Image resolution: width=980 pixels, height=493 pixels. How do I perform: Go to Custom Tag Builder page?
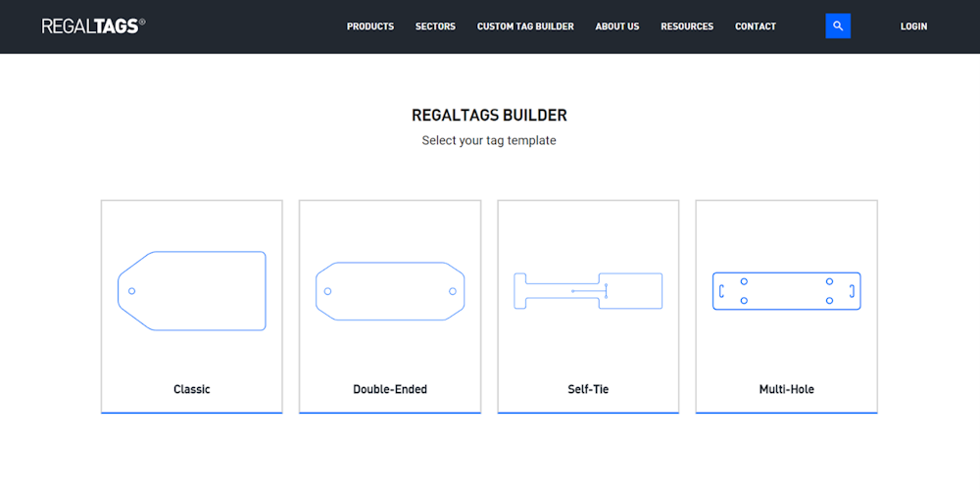coord(525,26)
